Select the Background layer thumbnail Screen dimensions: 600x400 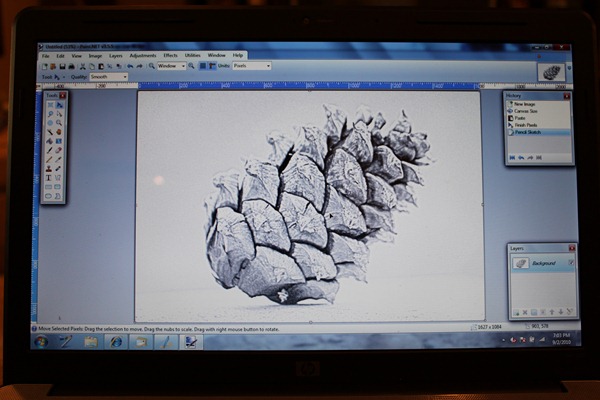pyautogui.click(x=520, y=263)
